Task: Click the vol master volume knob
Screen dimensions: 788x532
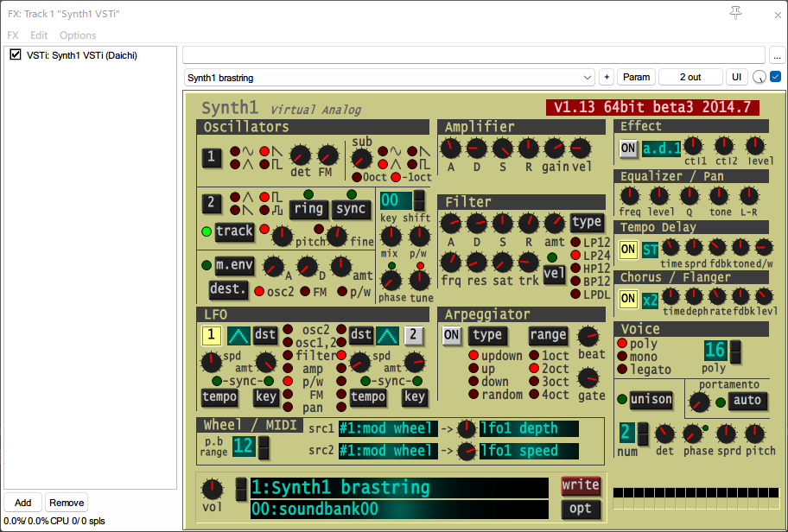Action: tap(212, 489)
